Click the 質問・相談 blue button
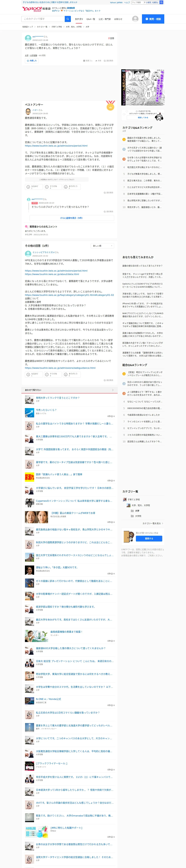Viewport: 186px width, 868px height. [153, 19]
